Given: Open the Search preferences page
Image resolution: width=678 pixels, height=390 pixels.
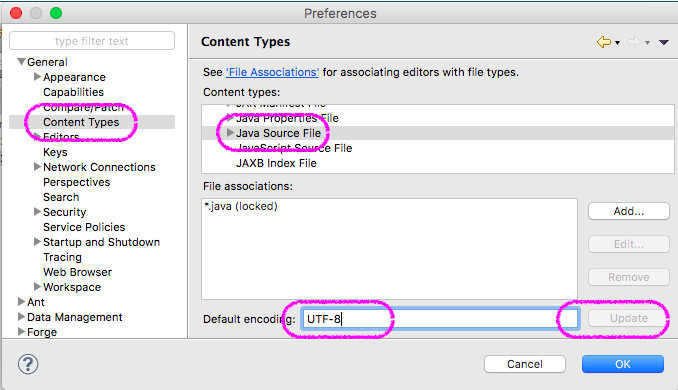Looking at the screenshot, I should tap(61, 197).
